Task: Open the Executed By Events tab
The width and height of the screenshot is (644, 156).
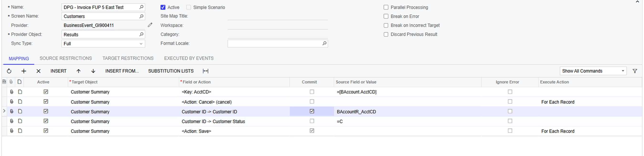Action: (189, 58)
